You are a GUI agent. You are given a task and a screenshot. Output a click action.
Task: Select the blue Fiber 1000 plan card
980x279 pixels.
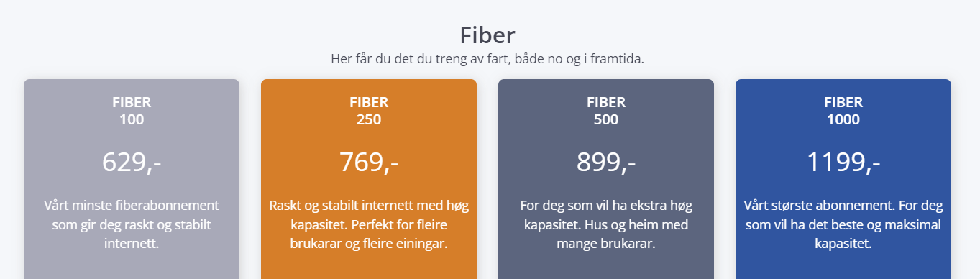pyautogui.click(x=843, y=179)
